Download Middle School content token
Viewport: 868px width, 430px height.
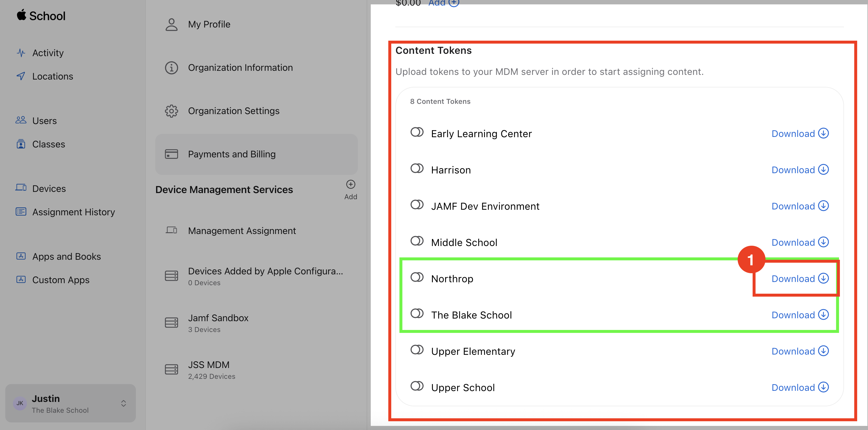click(x=800, y=242)
